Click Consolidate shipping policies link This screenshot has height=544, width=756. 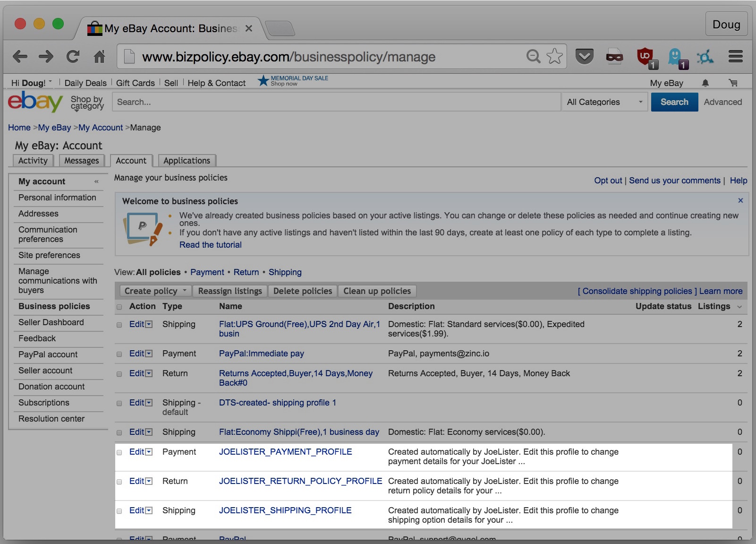[637, 291]
